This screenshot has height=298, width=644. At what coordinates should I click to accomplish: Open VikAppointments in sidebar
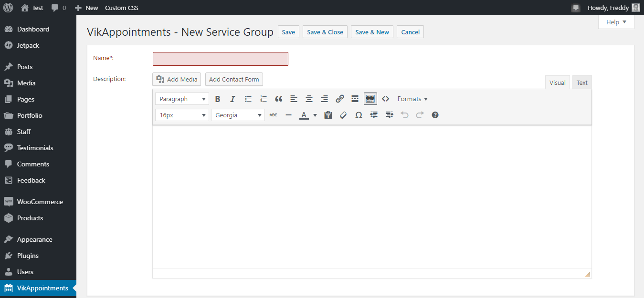point(38,288)
